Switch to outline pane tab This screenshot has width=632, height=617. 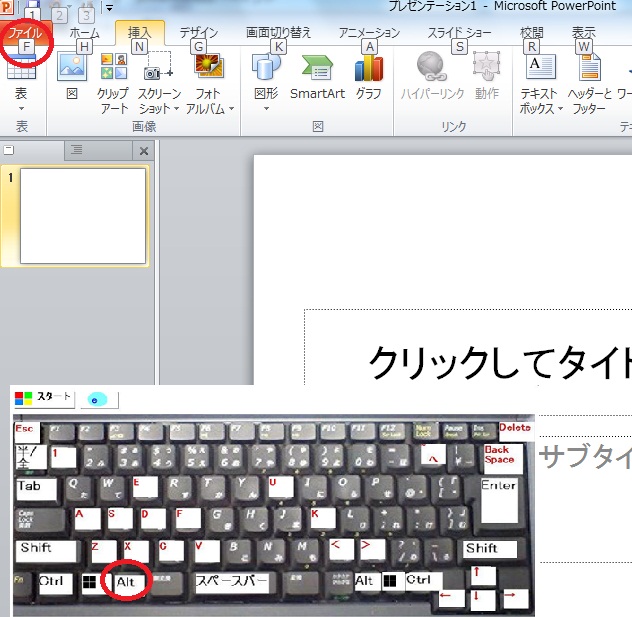click(x=98, y=150)
